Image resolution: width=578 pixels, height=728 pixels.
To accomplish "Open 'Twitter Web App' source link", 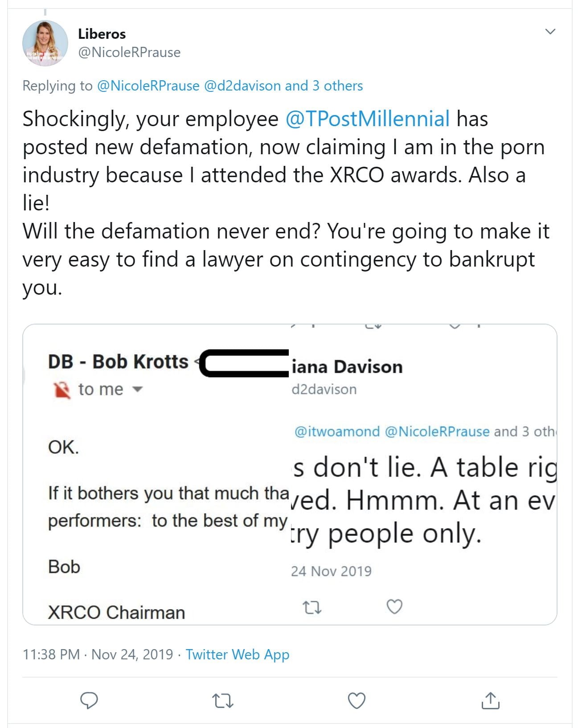I will tap(237, 654).
